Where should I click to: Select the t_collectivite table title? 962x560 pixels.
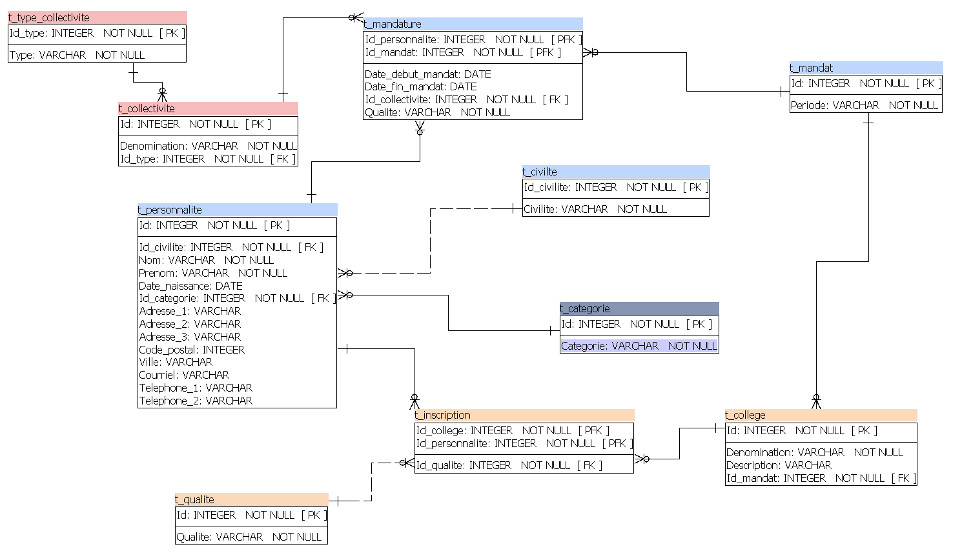[209, 108]
